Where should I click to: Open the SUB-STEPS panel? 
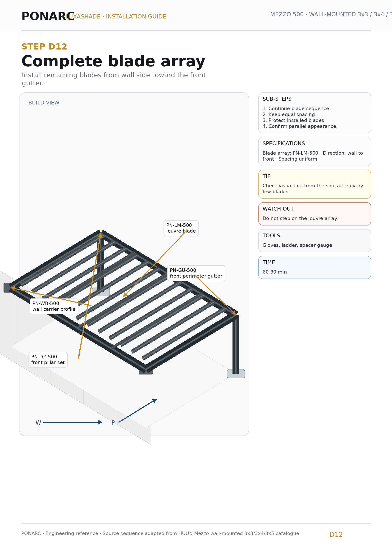tap(315, 113)
